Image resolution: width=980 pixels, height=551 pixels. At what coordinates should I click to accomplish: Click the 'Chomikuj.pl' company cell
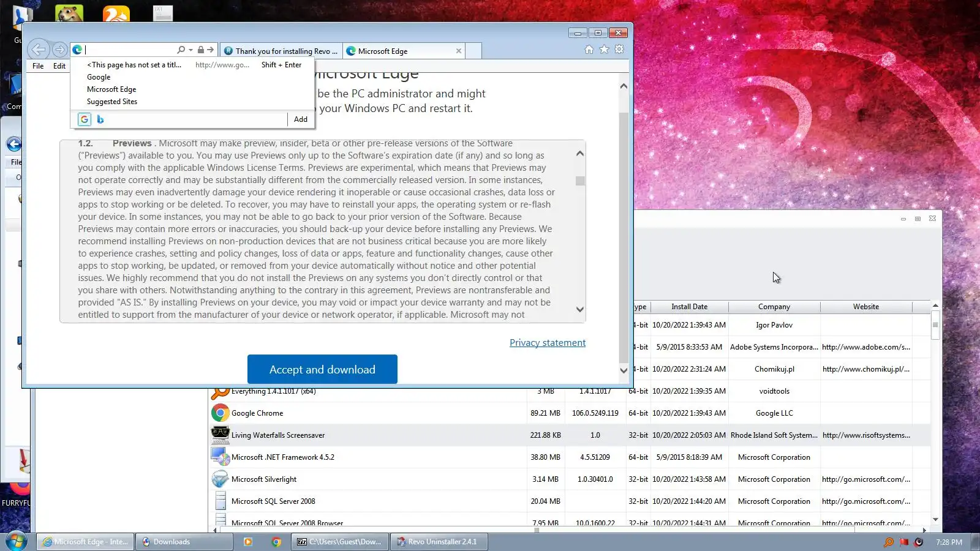tap(774, 369)
